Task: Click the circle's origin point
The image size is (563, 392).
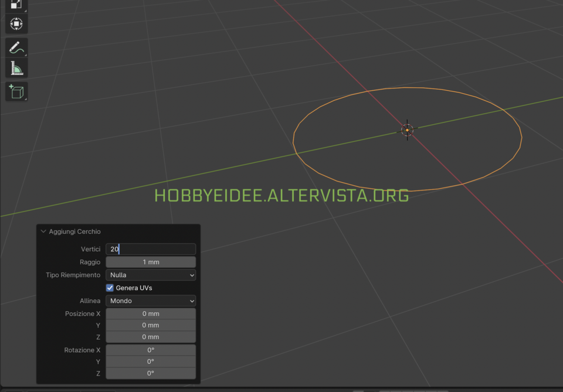Action: (407, 130)
